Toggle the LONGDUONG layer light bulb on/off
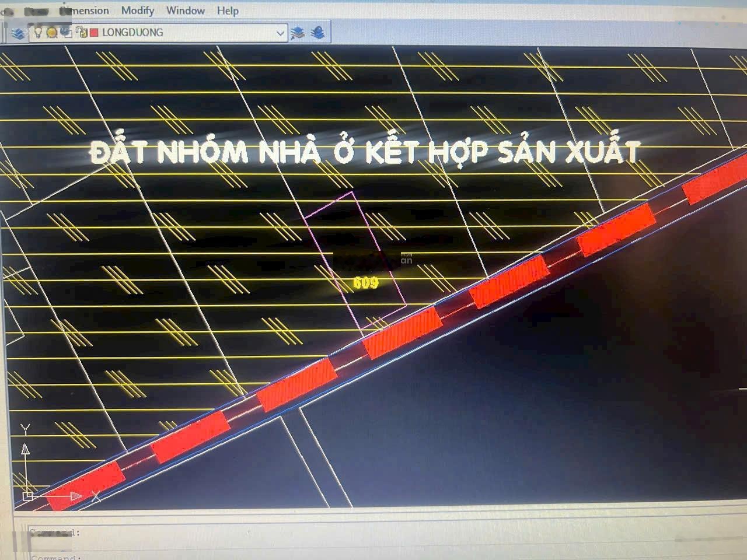The width and height of the screenshot is (747, 560). coord(38,33)
